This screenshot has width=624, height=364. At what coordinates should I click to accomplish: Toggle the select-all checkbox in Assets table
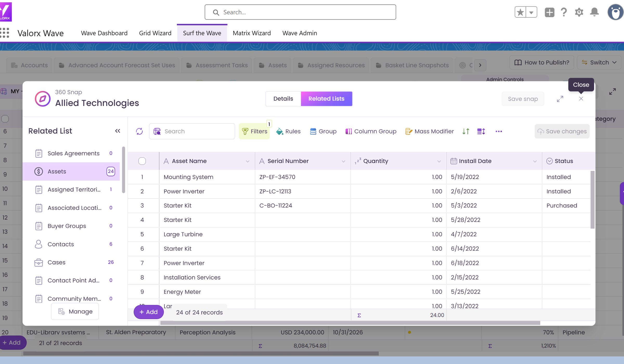(x=142, y=161)
